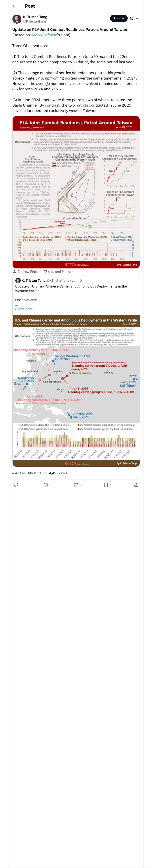The width and height of the screenshot is (152, 868).
Task: Reply using the speech bubble icon
Action: (16, 484)
